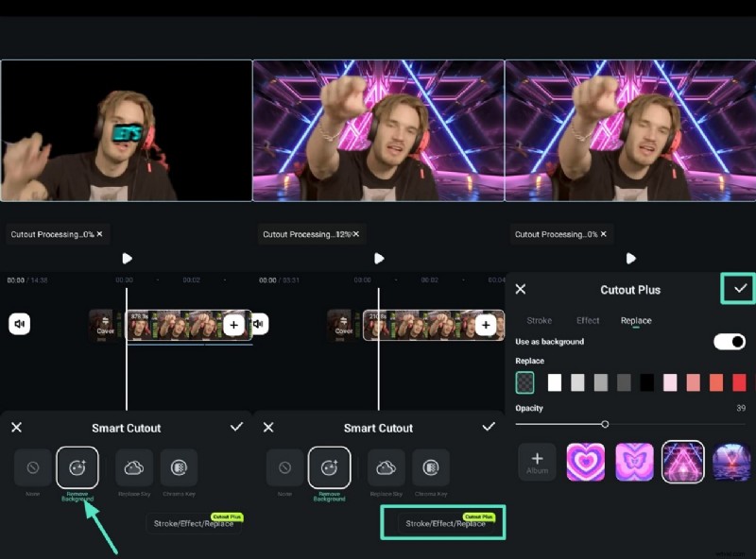This screenshot has width=756, height=559.
Task: Switch to the Stroke tab
Action: 539,320
